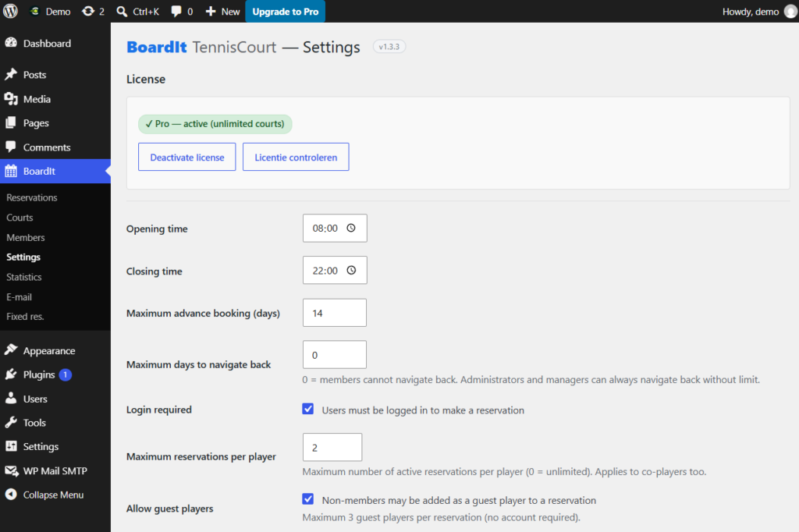The image size is (799, 532).
Task: Click the Pages icon in sidebar
Action: tap(11, 122)
